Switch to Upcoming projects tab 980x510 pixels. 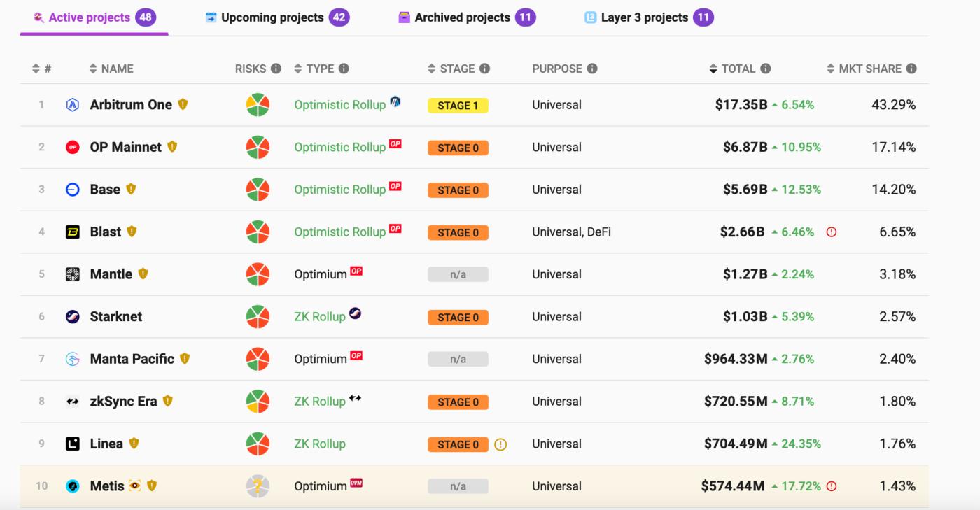[272, 17]
